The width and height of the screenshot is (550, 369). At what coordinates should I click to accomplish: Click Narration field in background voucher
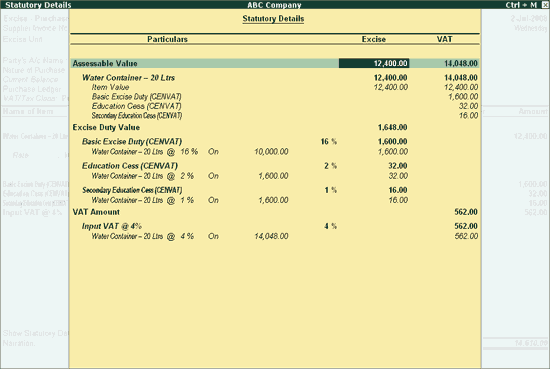pyautogui.click(x=19, y=343)
